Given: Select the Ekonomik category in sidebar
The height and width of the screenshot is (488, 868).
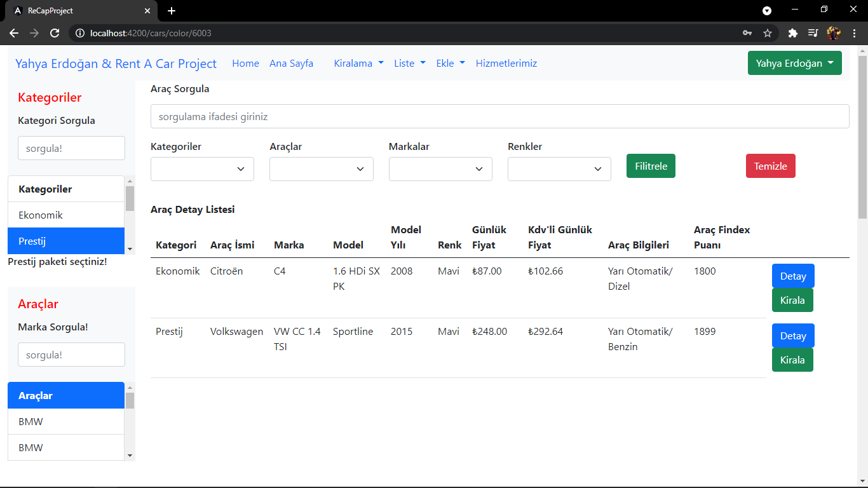Looking at the screenshot, I should (x=41, y=215).
